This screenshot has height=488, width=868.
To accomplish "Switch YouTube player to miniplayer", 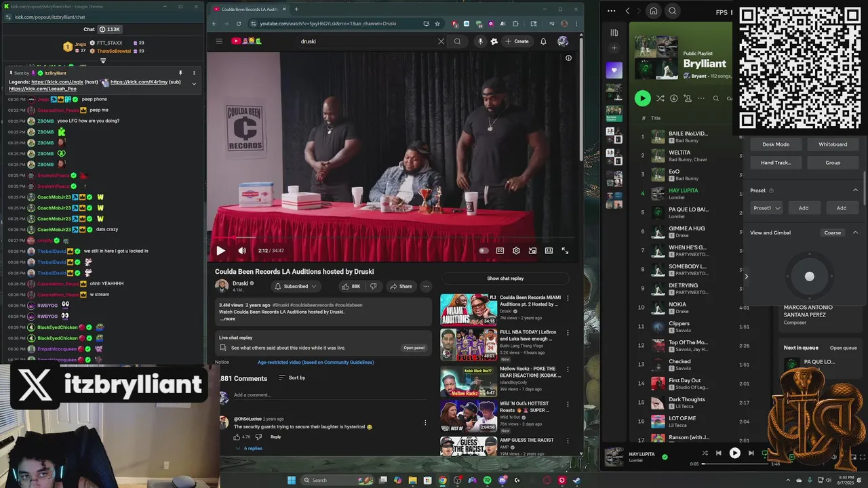I will click(532, 251).
